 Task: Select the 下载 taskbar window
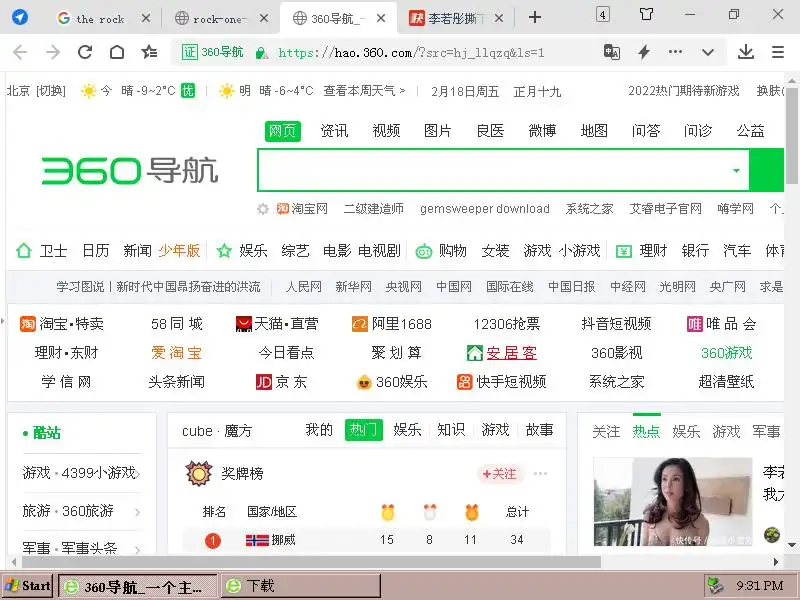(x=302, y=586)
